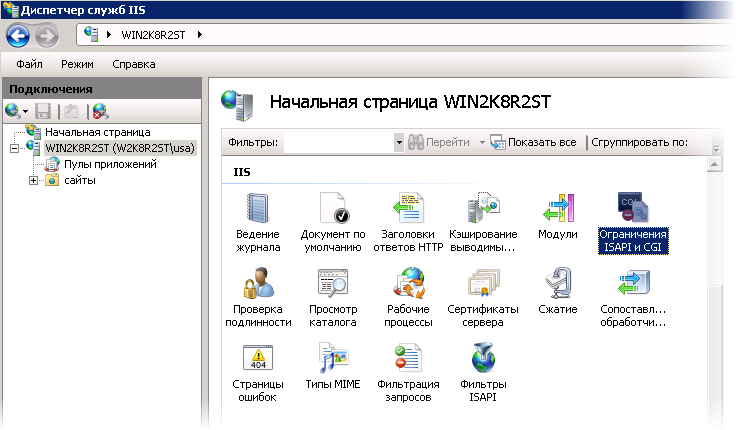Click the create connection globe icon
This screenshot has width=736, height=430.
[x=12, y=111]
